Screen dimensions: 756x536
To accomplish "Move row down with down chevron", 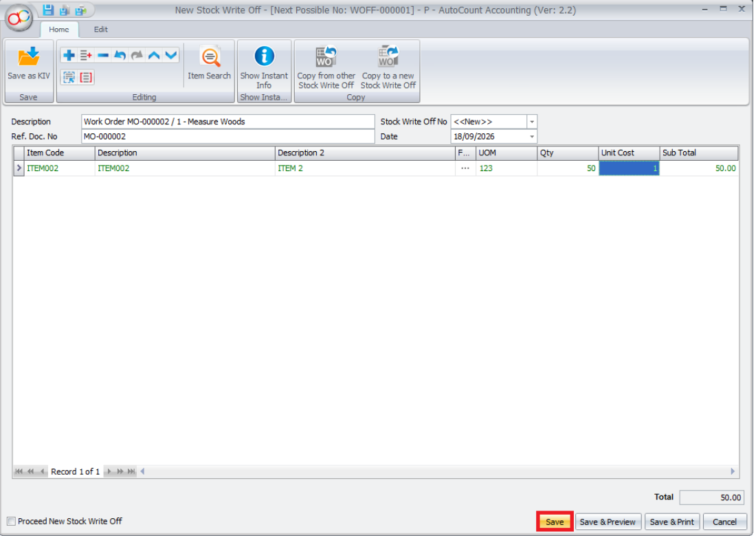I will click(x=170, y=56).
